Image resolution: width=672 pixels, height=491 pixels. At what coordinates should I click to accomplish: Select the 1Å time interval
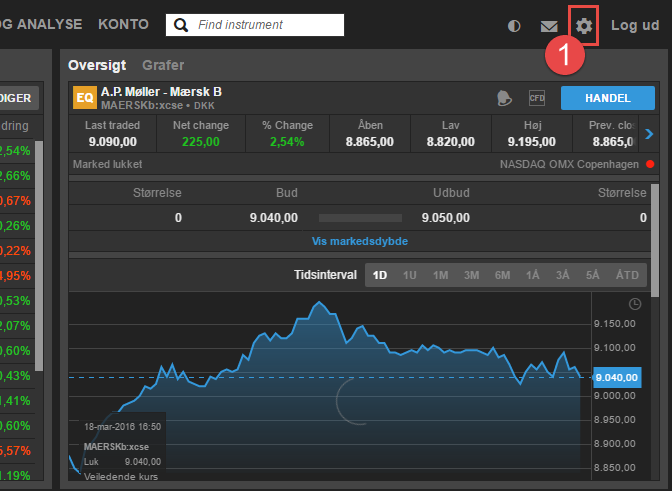pos(533,275)
